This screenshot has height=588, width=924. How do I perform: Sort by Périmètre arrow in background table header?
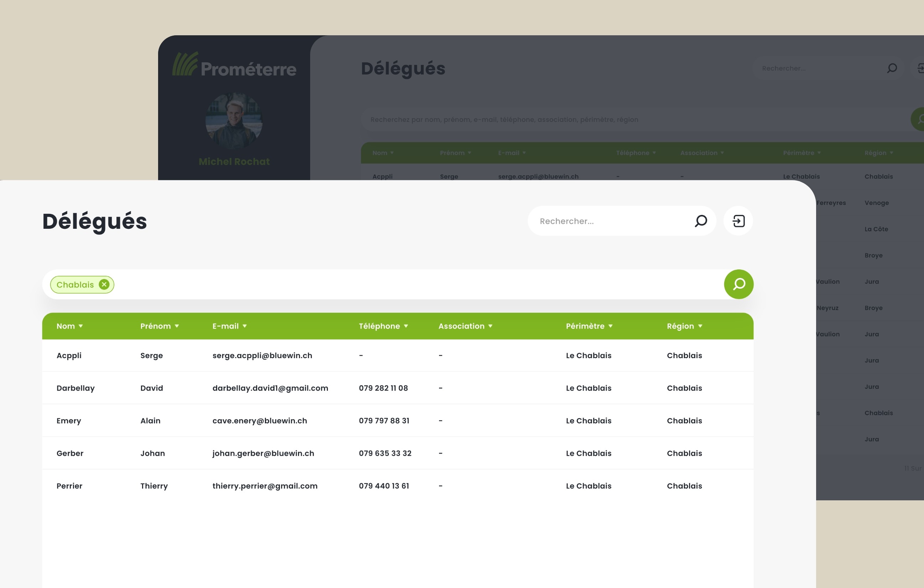click(819, 153)
